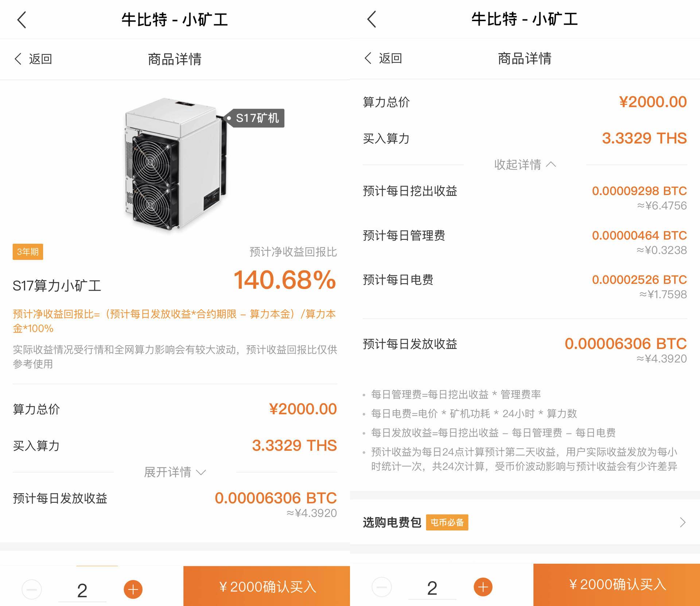Select the 商品详情 header on right screen

click(525, 59)
